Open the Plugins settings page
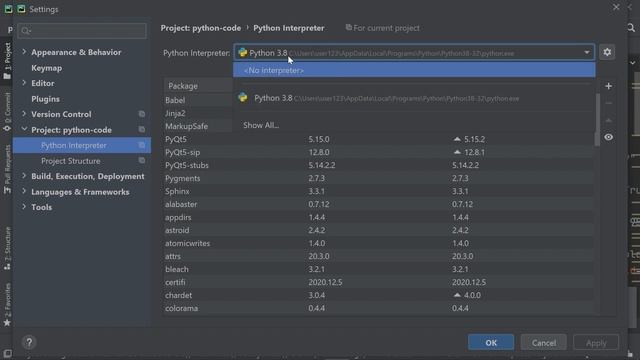640x360 pixels. pos(45,99)
